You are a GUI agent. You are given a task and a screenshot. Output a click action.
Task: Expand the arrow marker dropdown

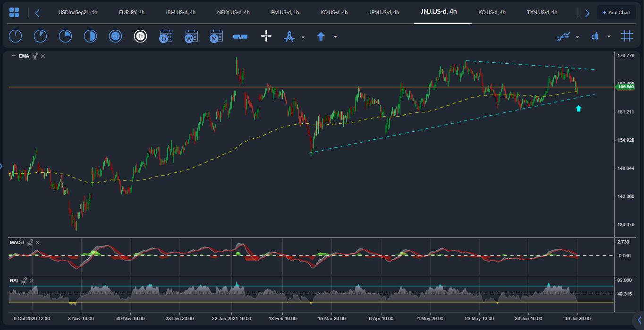click(x=335, y=37)
